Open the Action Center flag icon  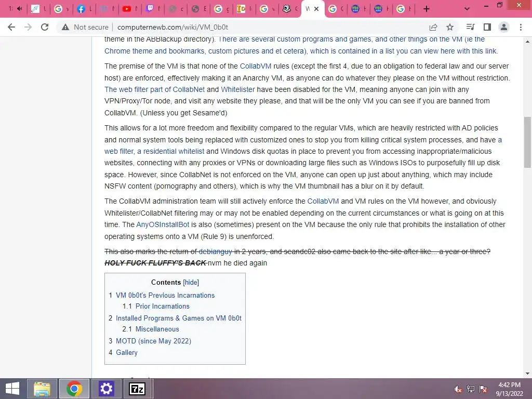[483, 389]
